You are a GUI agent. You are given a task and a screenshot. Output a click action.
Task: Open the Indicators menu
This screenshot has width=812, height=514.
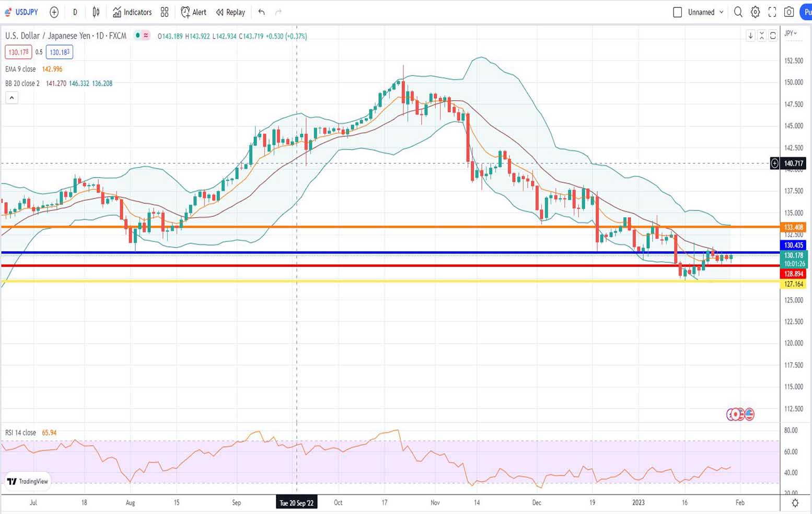pyautogui.click(x=132, y=12)
